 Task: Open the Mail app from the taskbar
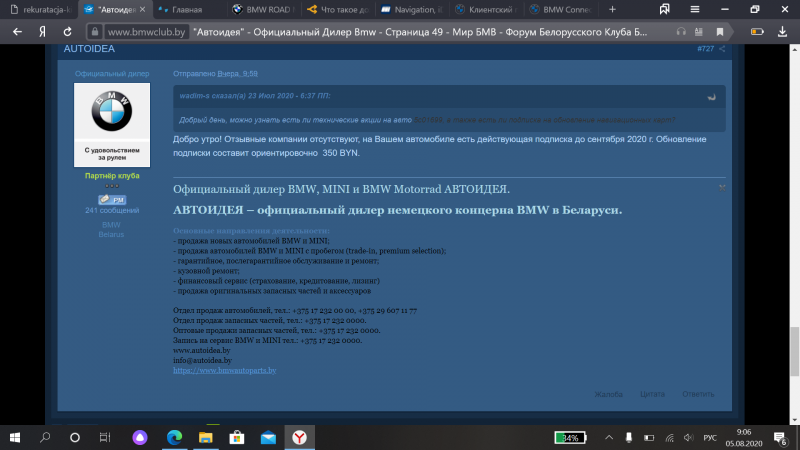[268, 437]
